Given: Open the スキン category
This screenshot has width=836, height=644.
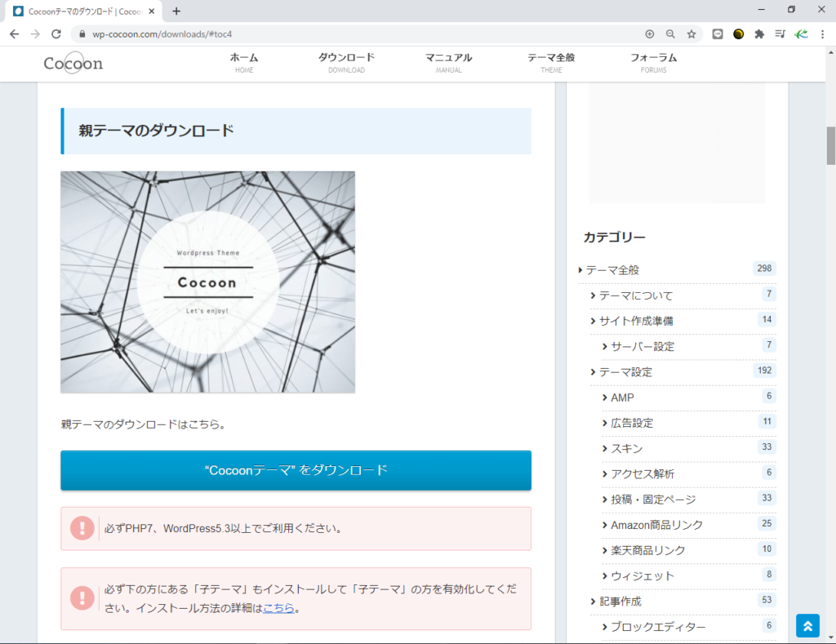Looking at the screenshot, I should 626,449.
